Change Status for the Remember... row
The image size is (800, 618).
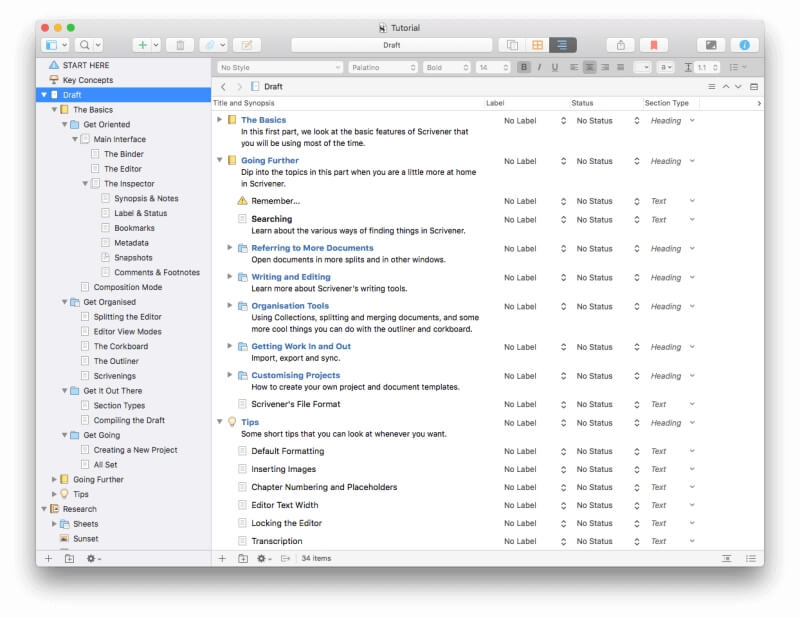(608, 201)
